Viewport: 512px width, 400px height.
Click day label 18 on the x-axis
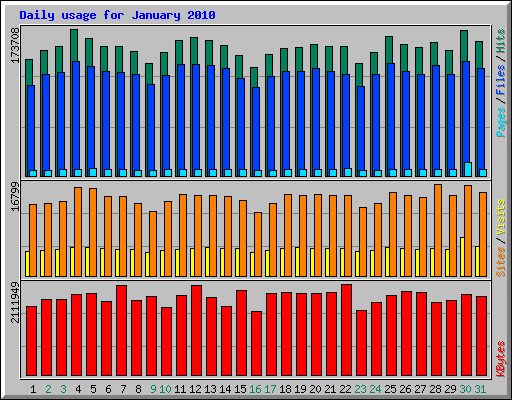click(x=285, y=389)
